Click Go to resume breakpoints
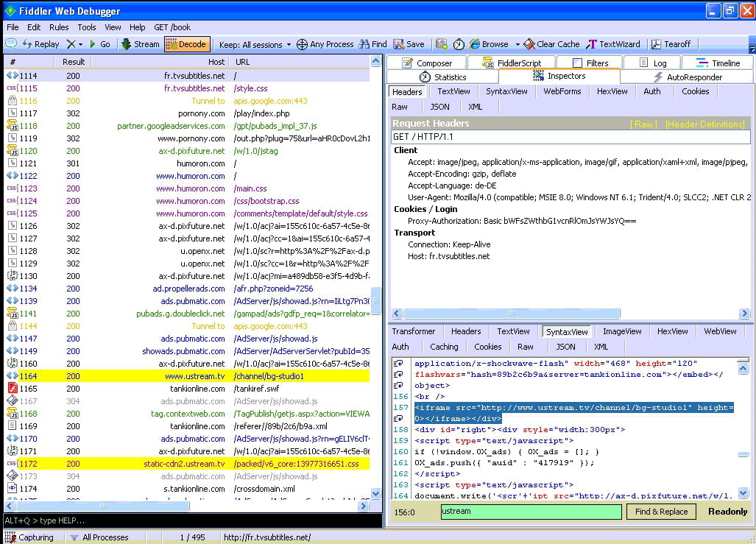Viewport: 756px width, 544px height. point(100,44)
